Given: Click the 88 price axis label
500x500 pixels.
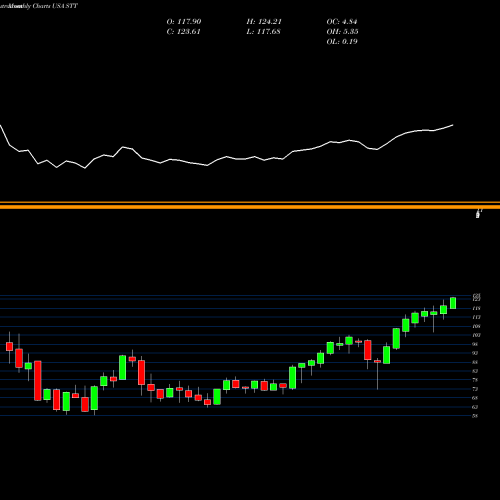Looking at the screenshot, I should click(x=475, y=362).
